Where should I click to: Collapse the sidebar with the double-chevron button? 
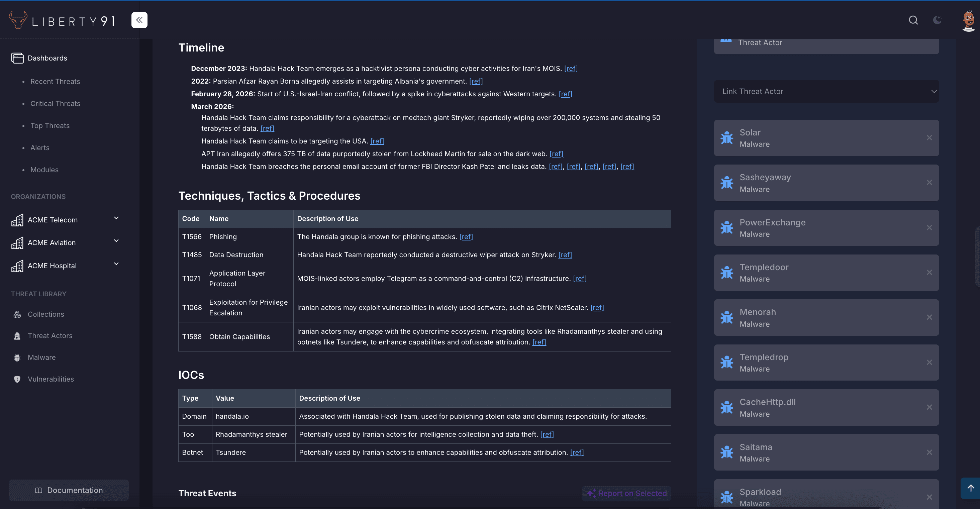tap(139, 20)
